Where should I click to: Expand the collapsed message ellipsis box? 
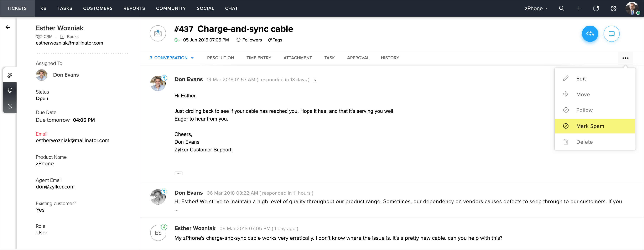click(x=178, y=173)
